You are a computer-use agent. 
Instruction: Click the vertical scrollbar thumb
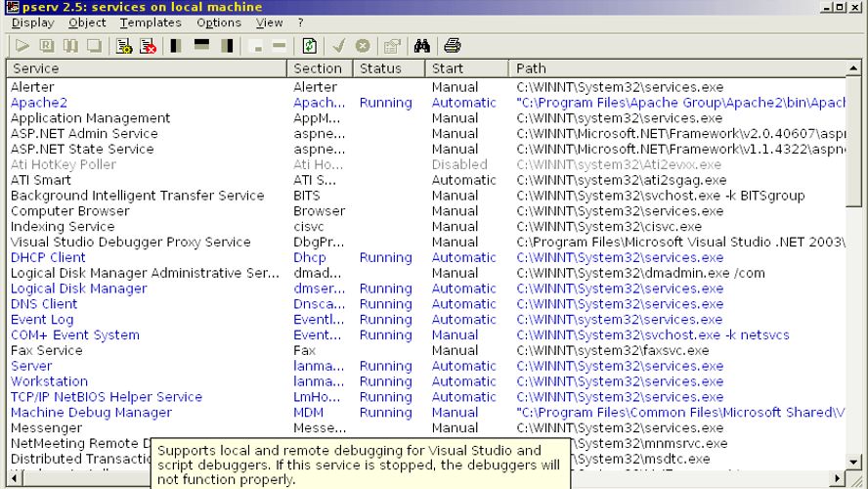853,141
